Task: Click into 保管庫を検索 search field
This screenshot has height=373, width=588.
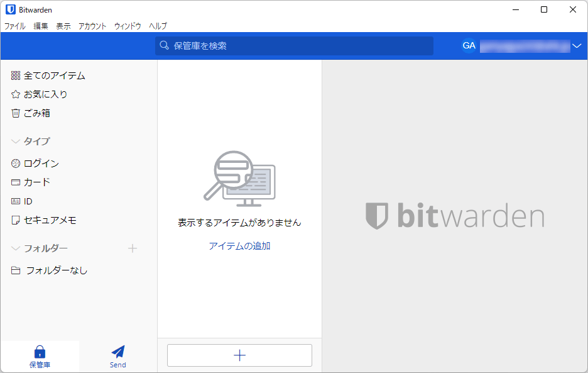Action: [x=295, y=46]
